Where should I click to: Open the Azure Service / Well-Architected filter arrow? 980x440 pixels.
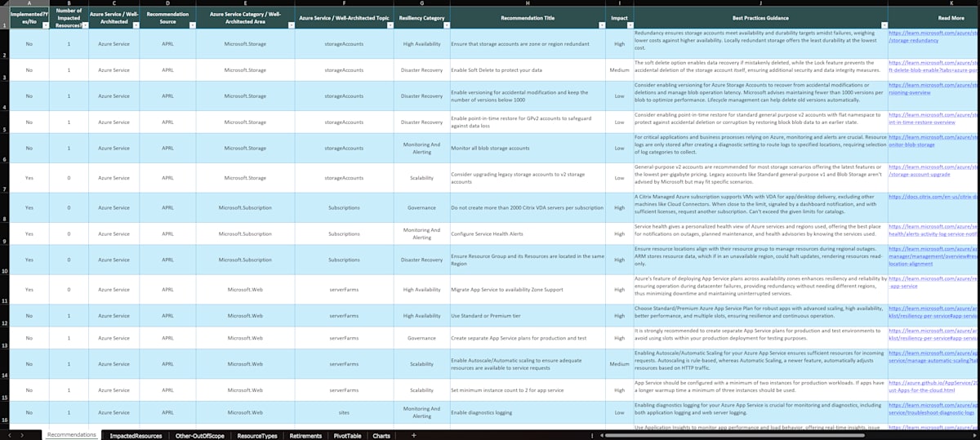click(134, 25)
